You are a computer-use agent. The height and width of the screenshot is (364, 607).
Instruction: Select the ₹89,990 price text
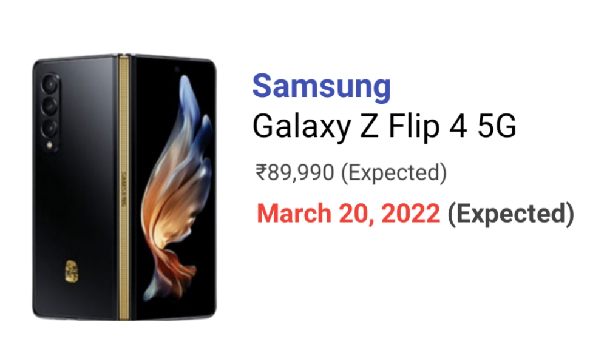click(294, 172)
